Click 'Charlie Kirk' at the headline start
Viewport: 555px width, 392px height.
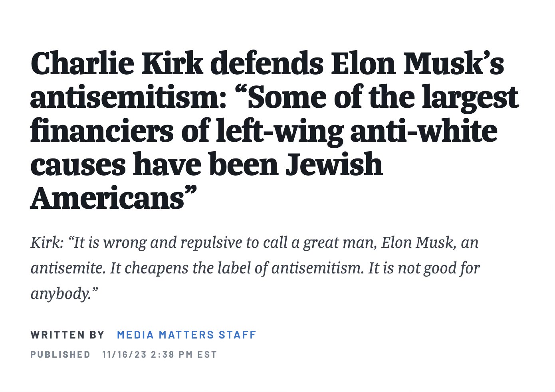[117, 64]
